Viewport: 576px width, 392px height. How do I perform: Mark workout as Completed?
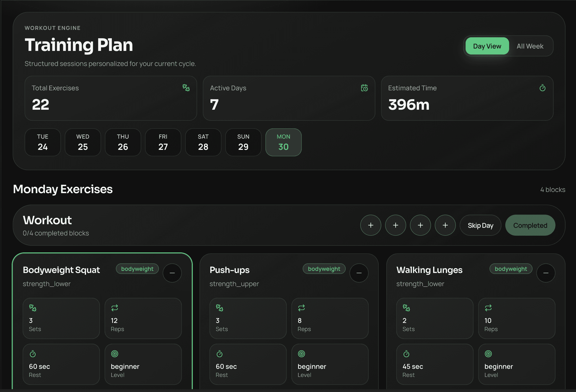(x=530, y=225)
